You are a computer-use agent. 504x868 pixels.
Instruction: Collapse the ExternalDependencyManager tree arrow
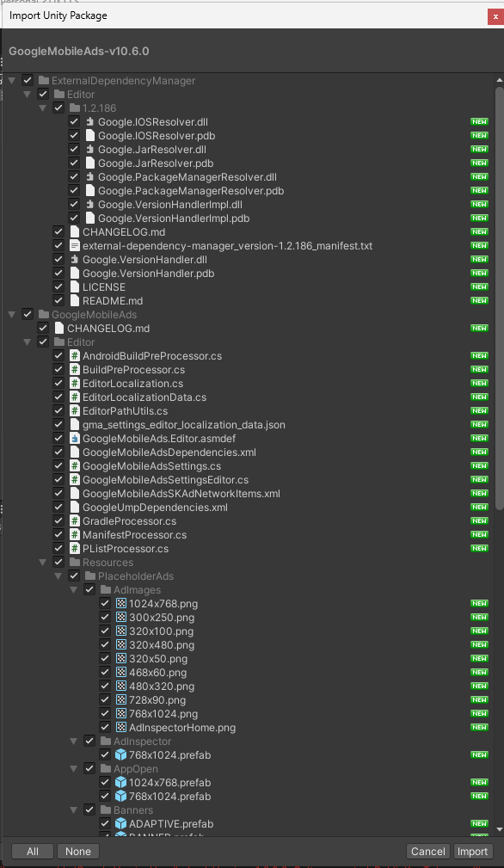pos(11,81)
